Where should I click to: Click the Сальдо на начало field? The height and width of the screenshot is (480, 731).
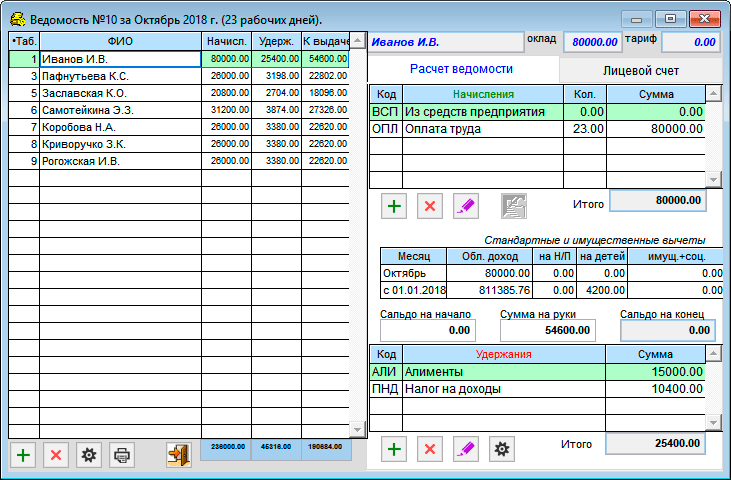(x=428, y=330)
